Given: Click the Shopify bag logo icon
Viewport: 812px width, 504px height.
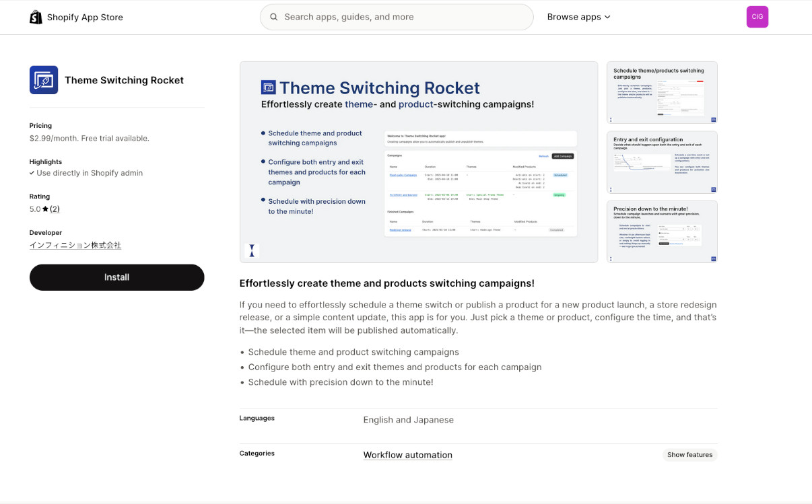Looking at the screenshot, I should coord(36,17).
